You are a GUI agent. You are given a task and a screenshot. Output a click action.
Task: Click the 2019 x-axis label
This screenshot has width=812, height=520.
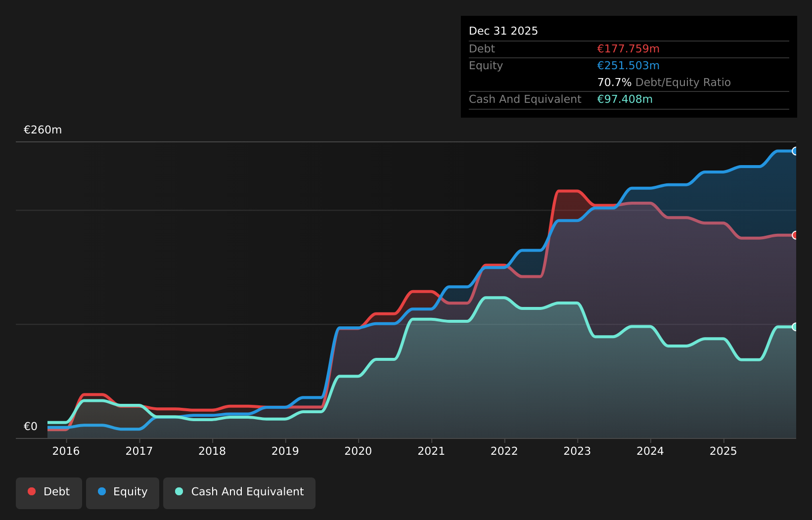[285, 451]
